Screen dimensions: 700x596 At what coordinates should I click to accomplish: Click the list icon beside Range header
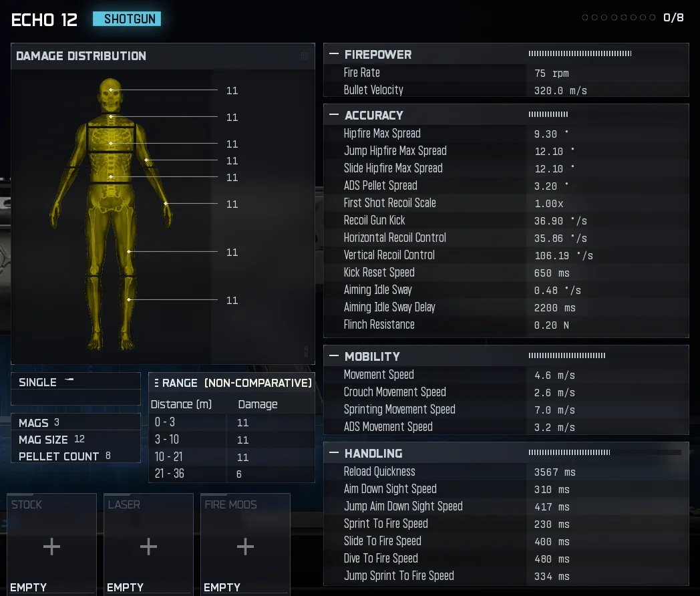pyautogui.click(x=156, y=383)
